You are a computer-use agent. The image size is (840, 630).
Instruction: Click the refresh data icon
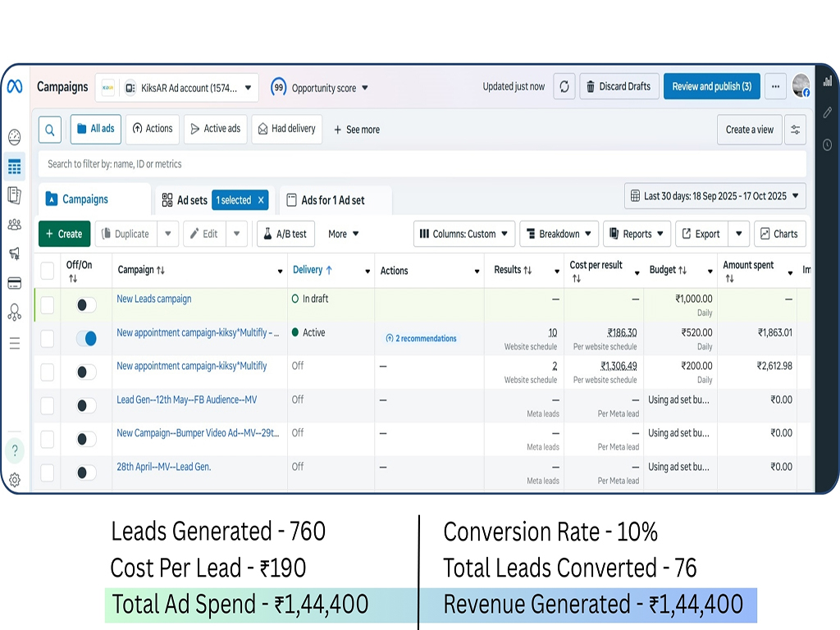[x=564, y=87]
